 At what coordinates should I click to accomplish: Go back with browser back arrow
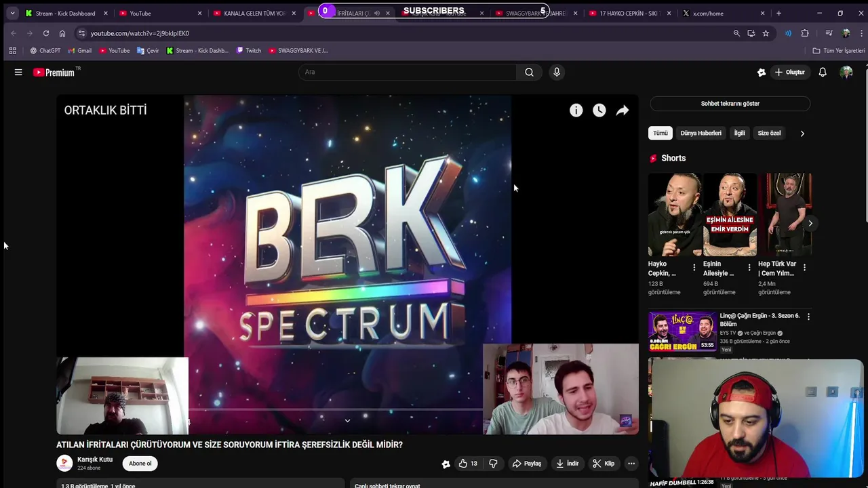coord(14,33)
